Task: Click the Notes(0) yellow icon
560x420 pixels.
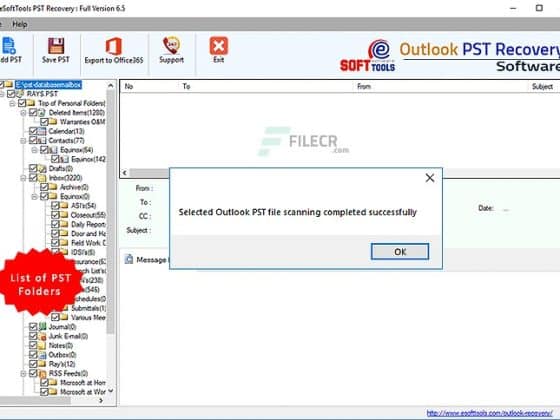Action: point(42,345)
